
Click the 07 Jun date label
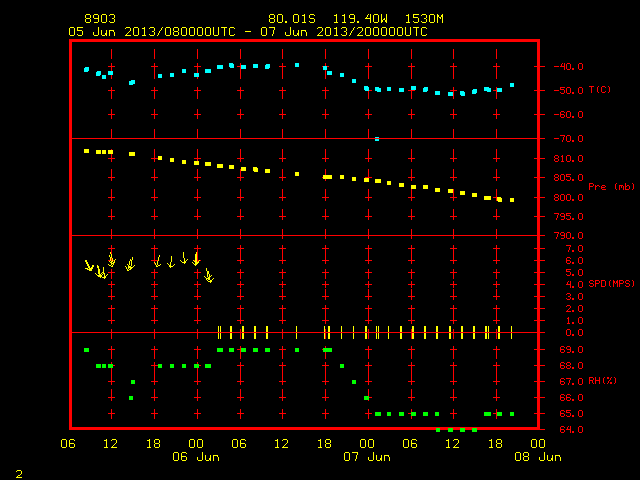(367, 457)
